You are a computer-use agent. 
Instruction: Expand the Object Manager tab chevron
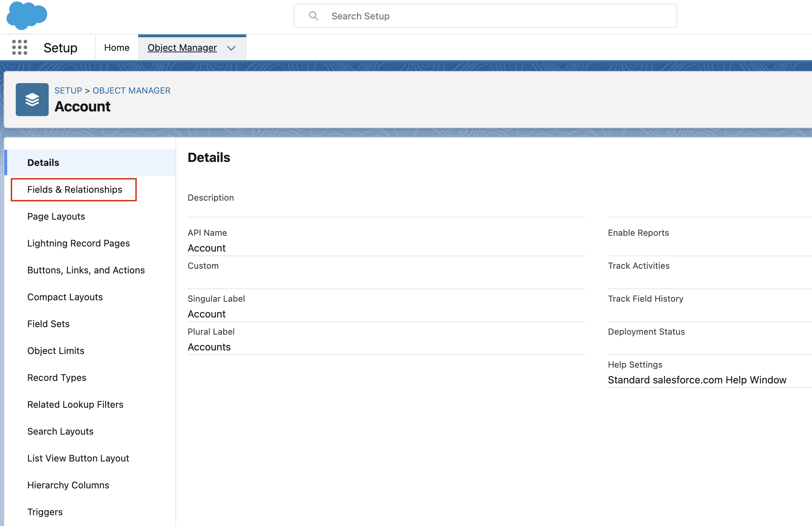pyautogui.click(x=231, y=48)
